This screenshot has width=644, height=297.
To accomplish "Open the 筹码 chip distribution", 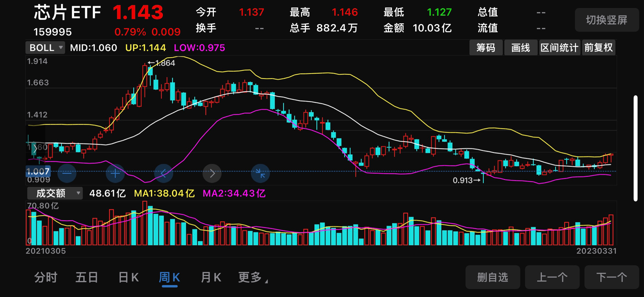I will pyautogui.click(x=486, y=48).
